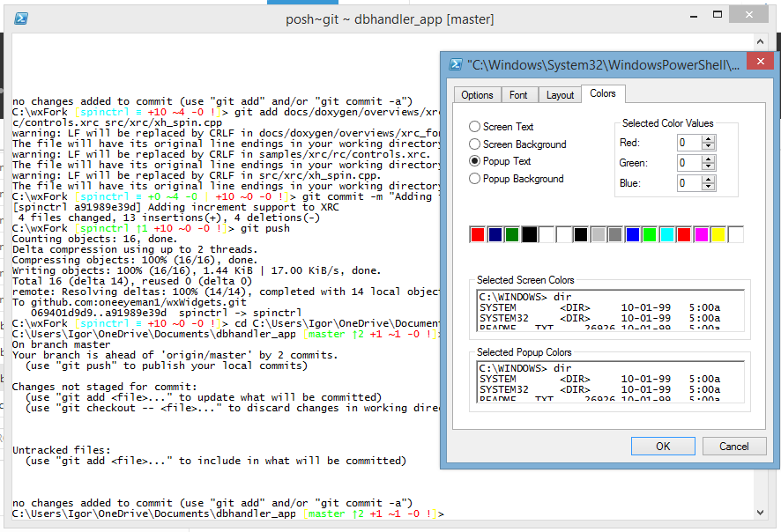
Task: Click the 'Untracked files:' line
Action: pos(62,450)
